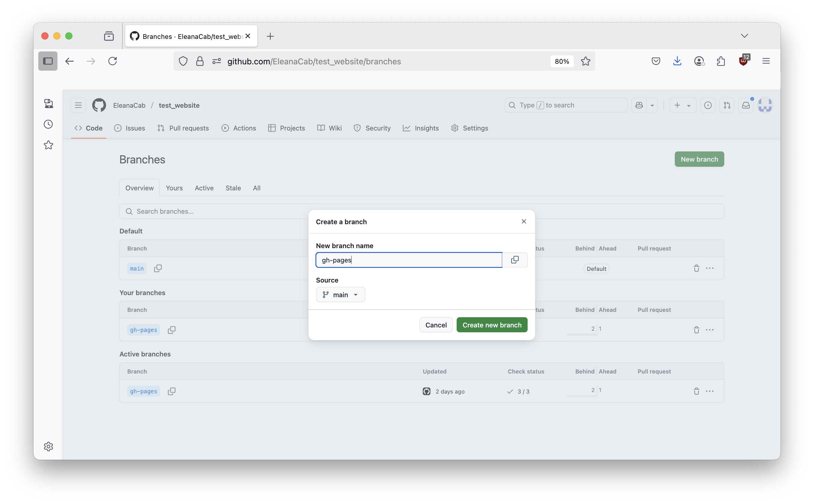Open Firefox downloads panel

[677, 61]
